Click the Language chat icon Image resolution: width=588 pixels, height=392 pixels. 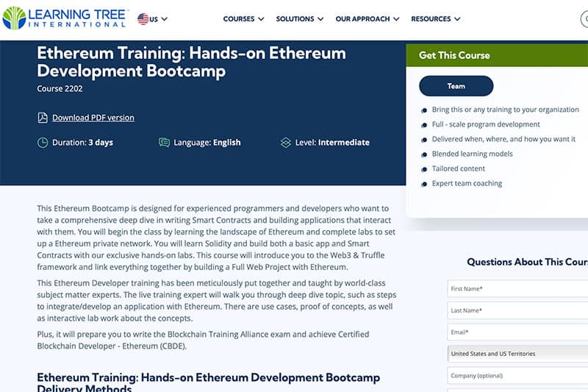[x=164, y=143]
